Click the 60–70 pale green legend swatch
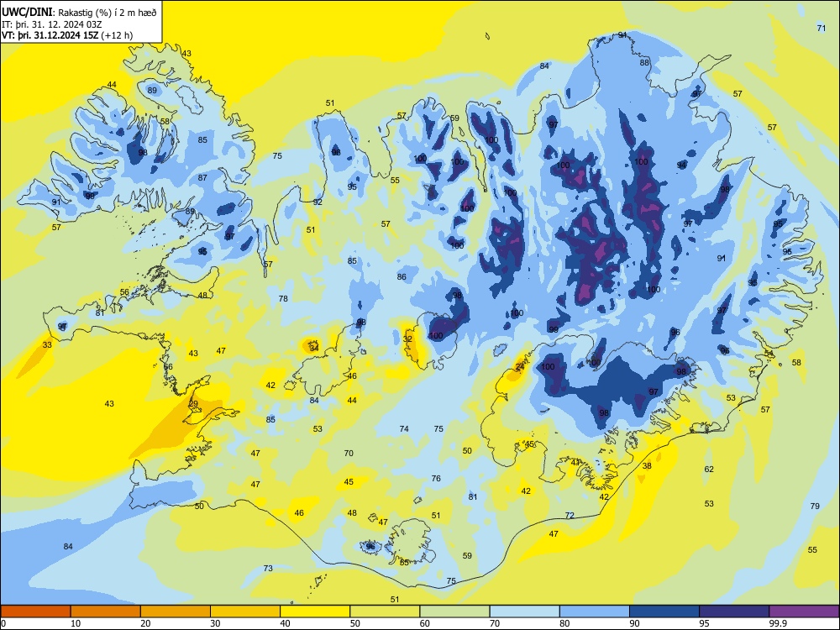Image resolution: width=840 pixels, height=630 pixels. pos(454,612)
